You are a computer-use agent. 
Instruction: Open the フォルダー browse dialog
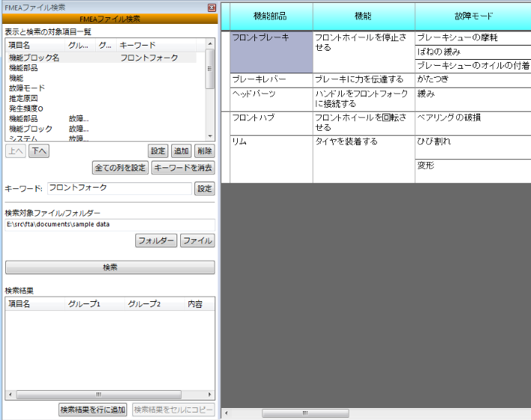pyautogui.click(x=156, y=241)
